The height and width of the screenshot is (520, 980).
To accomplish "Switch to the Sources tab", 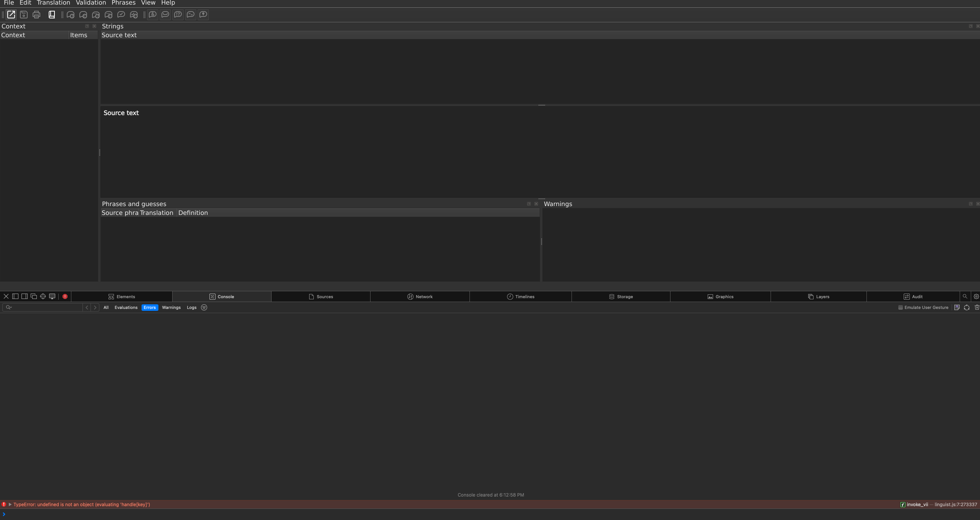I will [x=321, y=297].
